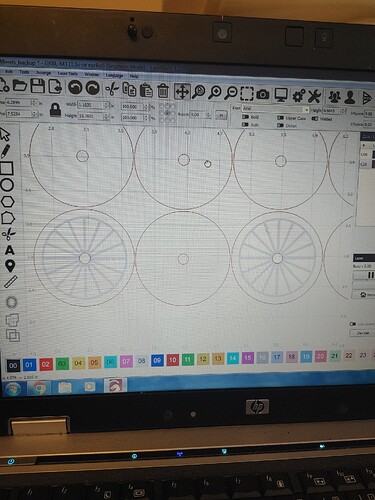Activate the Measure ruler tool
375x500 pixels.
click(x=11, y=282)
